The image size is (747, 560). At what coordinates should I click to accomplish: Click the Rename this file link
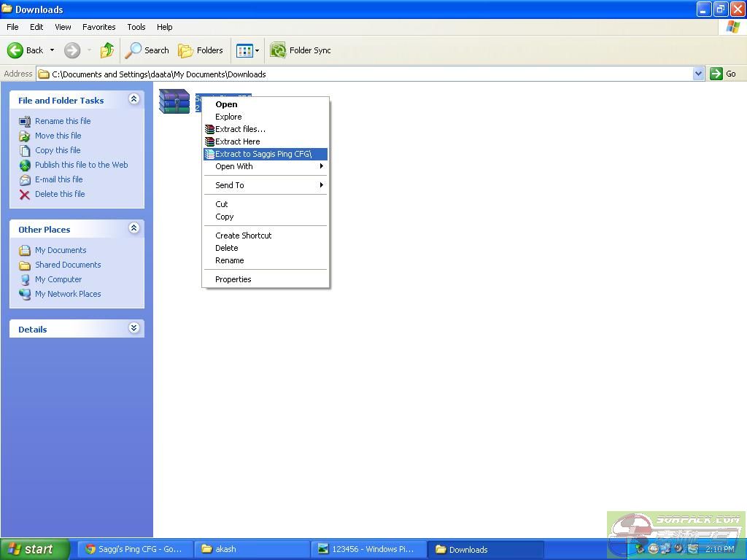(x=63, y=121)
